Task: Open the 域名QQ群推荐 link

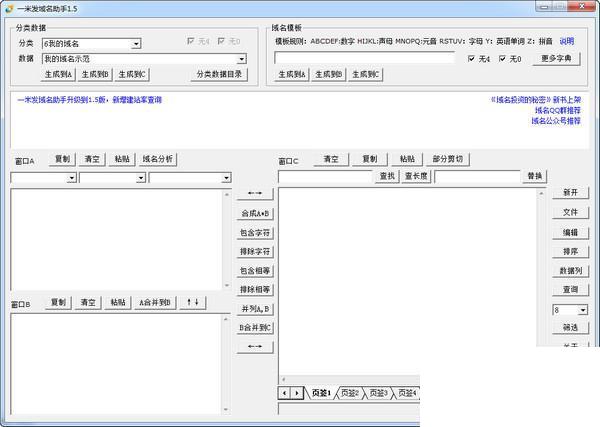Action: (558, 111)
